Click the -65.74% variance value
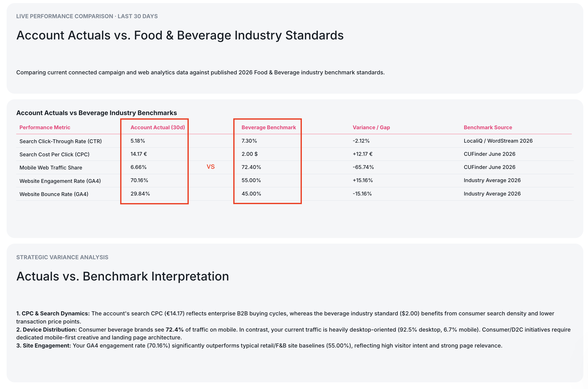 click(x=363, y=167)
